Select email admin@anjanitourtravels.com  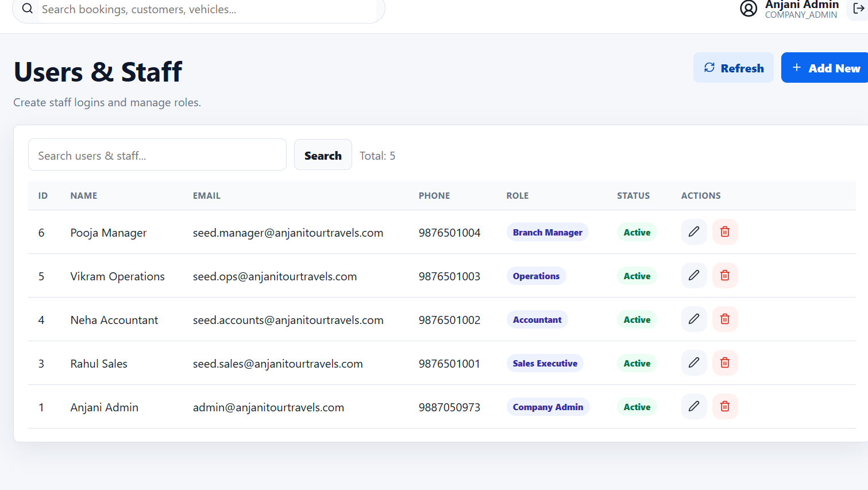[268, 407]
